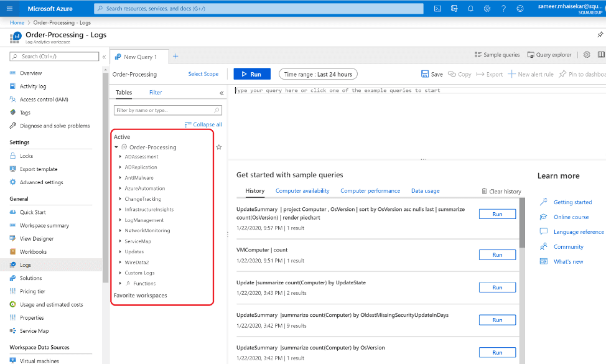Click the help question mark icon
Screen dimensions: 606x364
[x=503, y=9]
